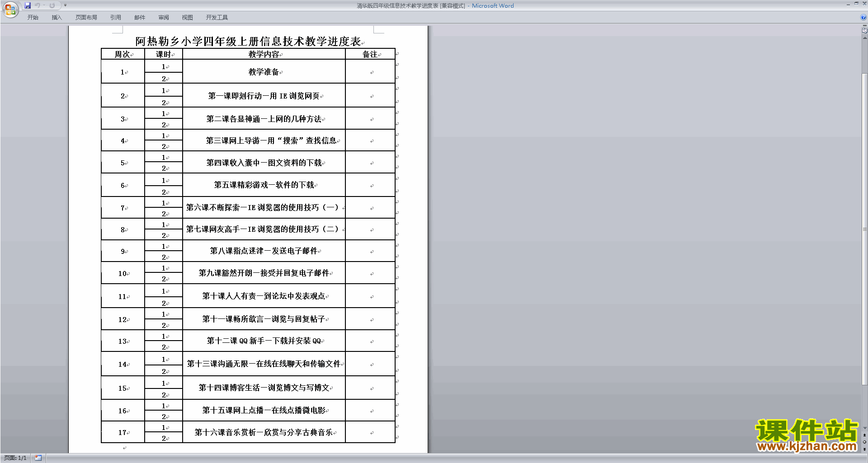Image resolution: width=868 pixels, height=463 pixels.
Task: Click the 课时 header cell
Action: click(x=164, y=54)
